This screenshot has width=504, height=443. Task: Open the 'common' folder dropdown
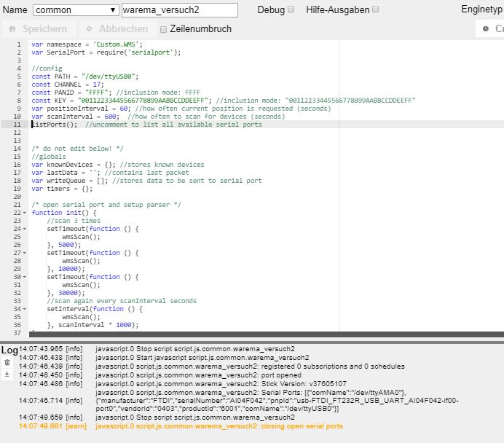(x=76, y=10)
